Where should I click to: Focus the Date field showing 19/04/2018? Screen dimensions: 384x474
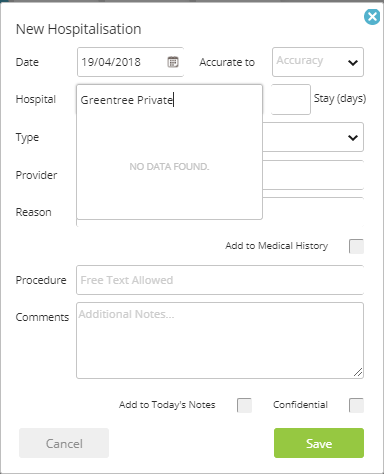click(x=130, y=62)
